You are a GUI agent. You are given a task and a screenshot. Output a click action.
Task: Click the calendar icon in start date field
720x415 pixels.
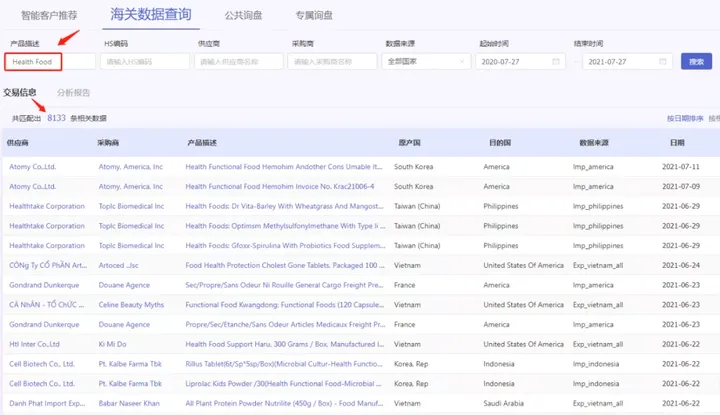coord(556,62)
